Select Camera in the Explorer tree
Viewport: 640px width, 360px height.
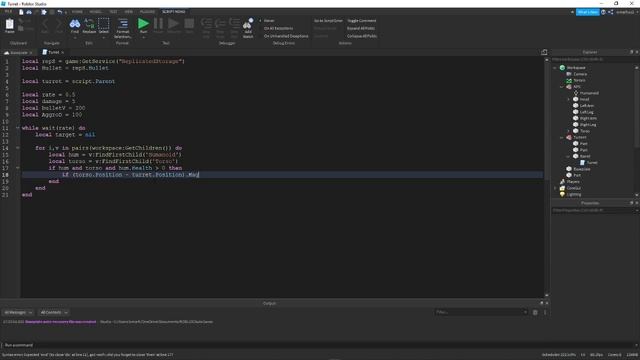tap(580, 74)
